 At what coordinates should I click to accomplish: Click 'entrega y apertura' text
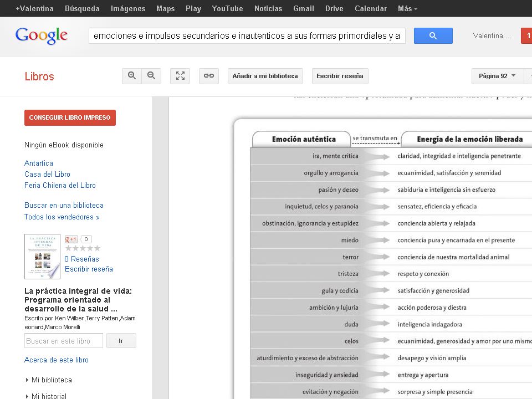(423, 375)
